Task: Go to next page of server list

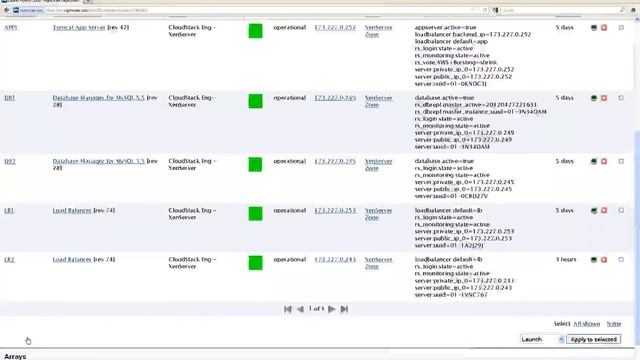Action: [331, 309]
